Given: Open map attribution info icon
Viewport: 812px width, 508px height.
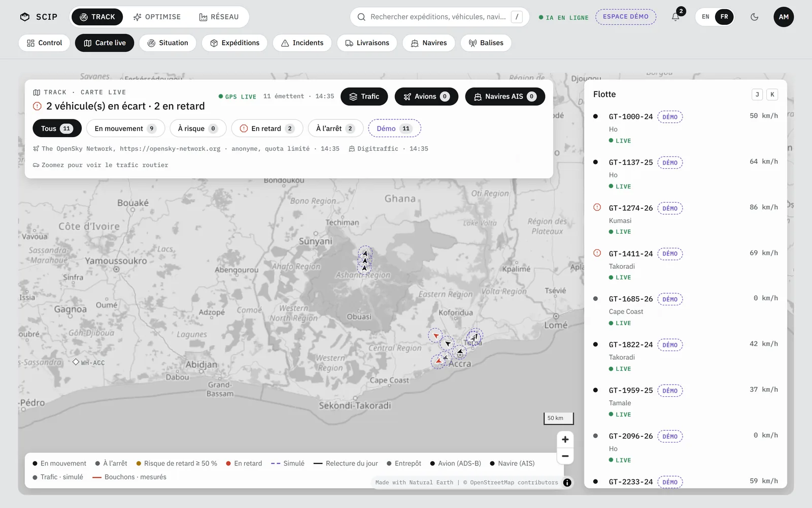Looking at the screenshot, I should click(567, 483).
